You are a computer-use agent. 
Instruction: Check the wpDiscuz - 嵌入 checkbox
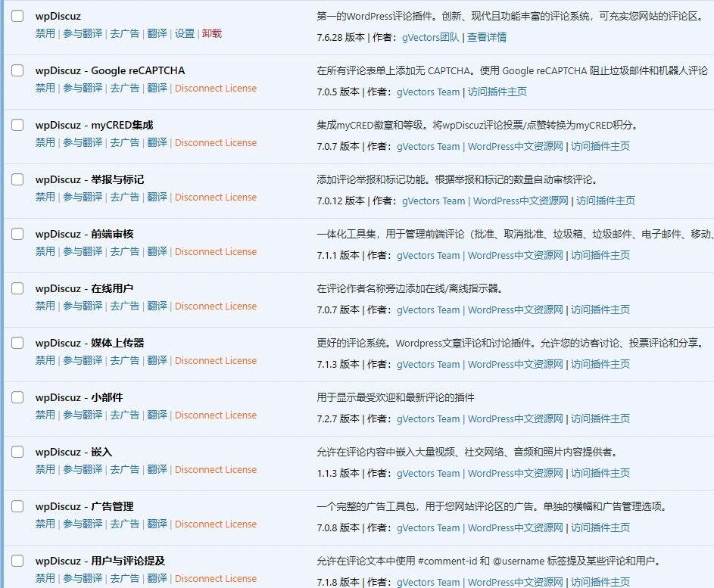[17, 452]
